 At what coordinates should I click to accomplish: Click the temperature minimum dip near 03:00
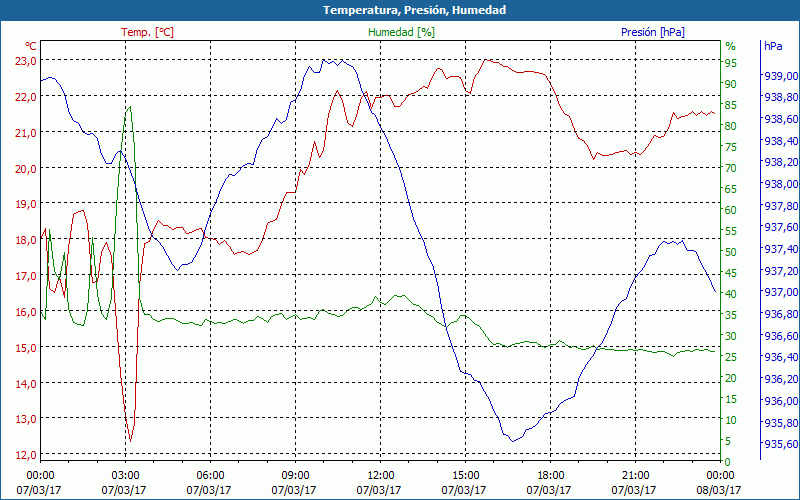pyautogui.click(x=131, y=441)
